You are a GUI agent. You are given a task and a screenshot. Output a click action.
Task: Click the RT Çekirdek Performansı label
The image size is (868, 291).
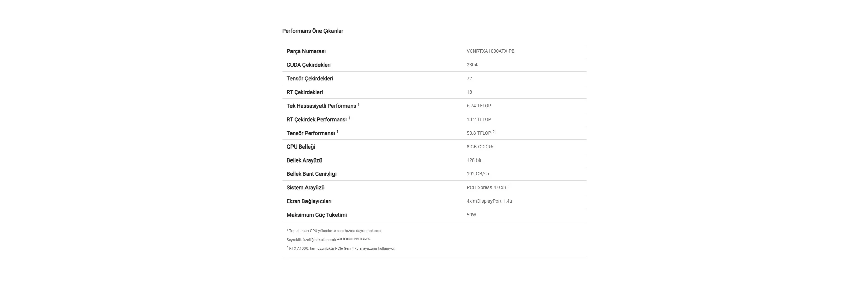316,120
